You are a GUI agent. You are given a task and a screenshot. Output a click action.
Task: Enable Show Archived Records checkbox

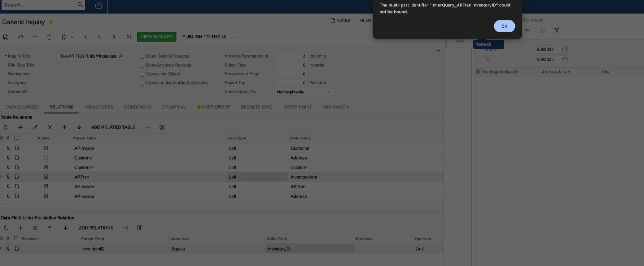(x=142, y=65)
